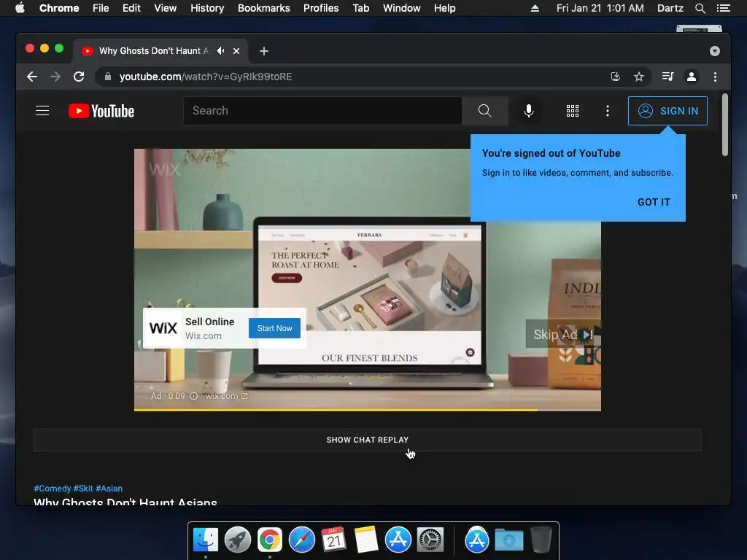Image resolution: width=747 pixels, height=560 pixels.
Task: Click the Sell Online ad title
Action: (x=209, y=322)
